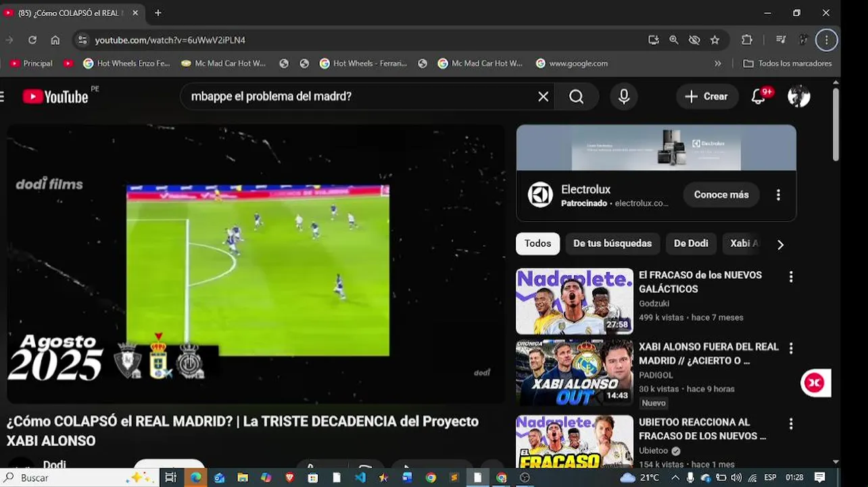
Task: Click the Crear button
Action: pos(707,97)
